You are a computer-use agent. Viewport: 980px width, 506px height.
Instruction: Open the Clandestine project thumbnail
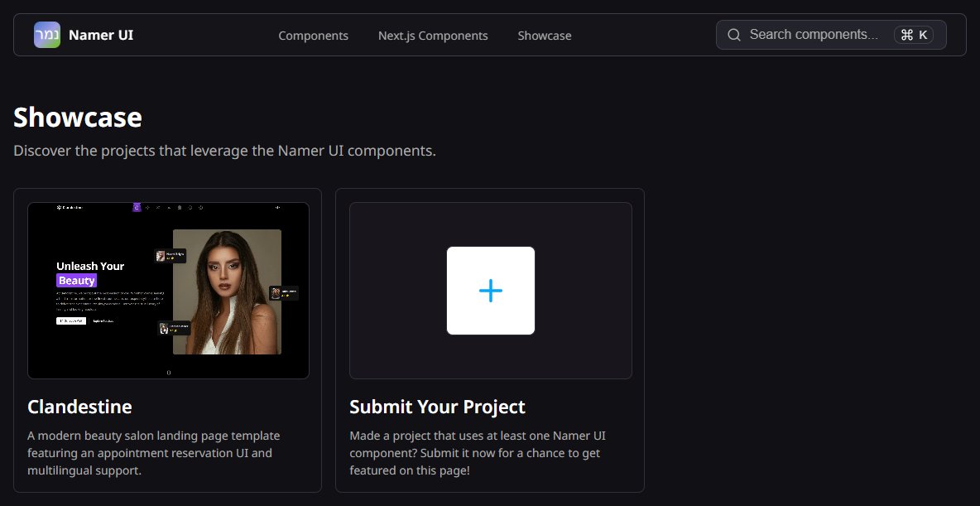pyautogui.click(x=168, y=290)
